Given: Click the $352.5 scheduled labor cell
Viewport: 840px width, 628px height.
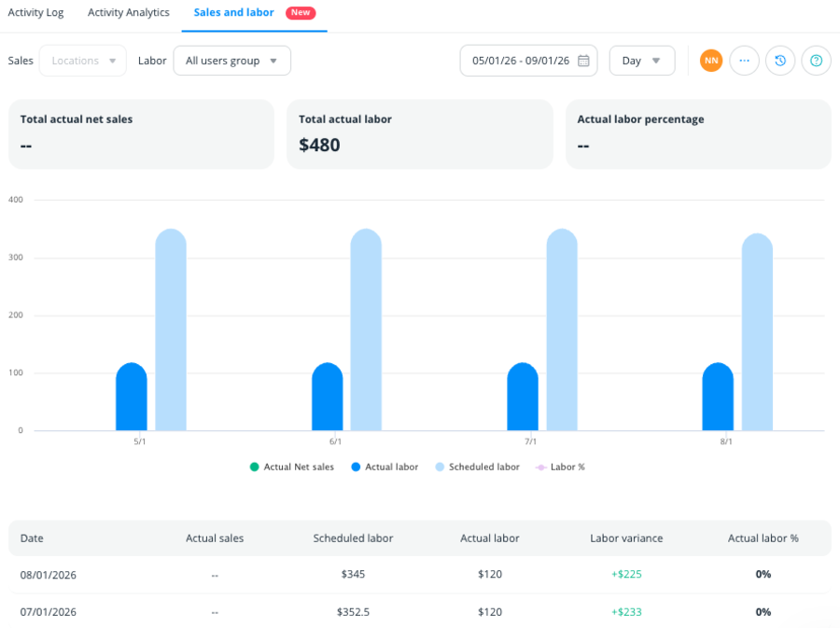Looking at the screenshot, I should [353, 612].
